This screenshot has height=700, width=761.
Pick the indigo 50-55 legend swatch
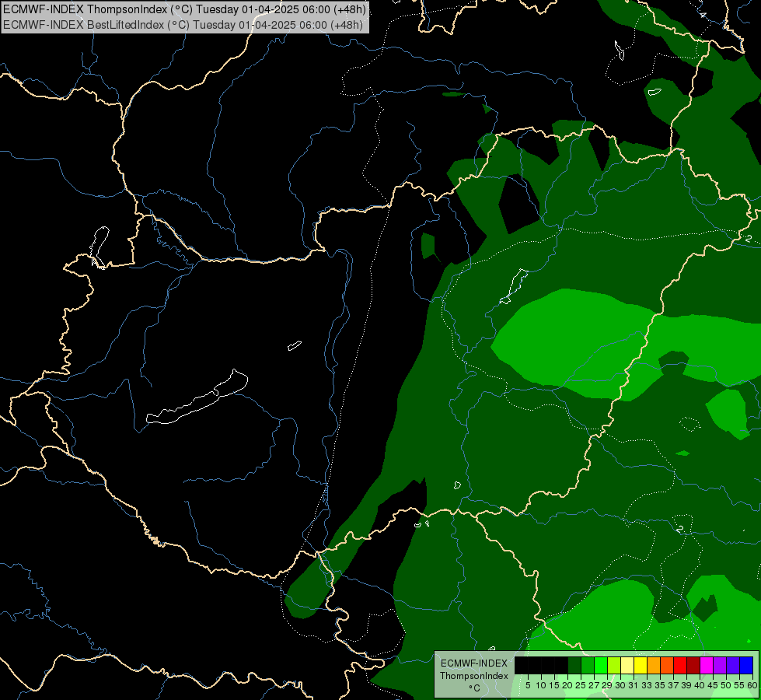733,665
